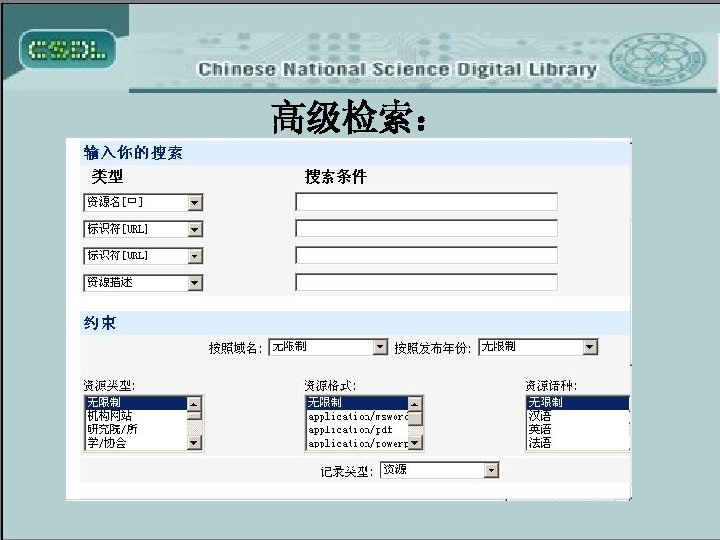Select 法语 in 资源语种 list

tap(578, 443)
